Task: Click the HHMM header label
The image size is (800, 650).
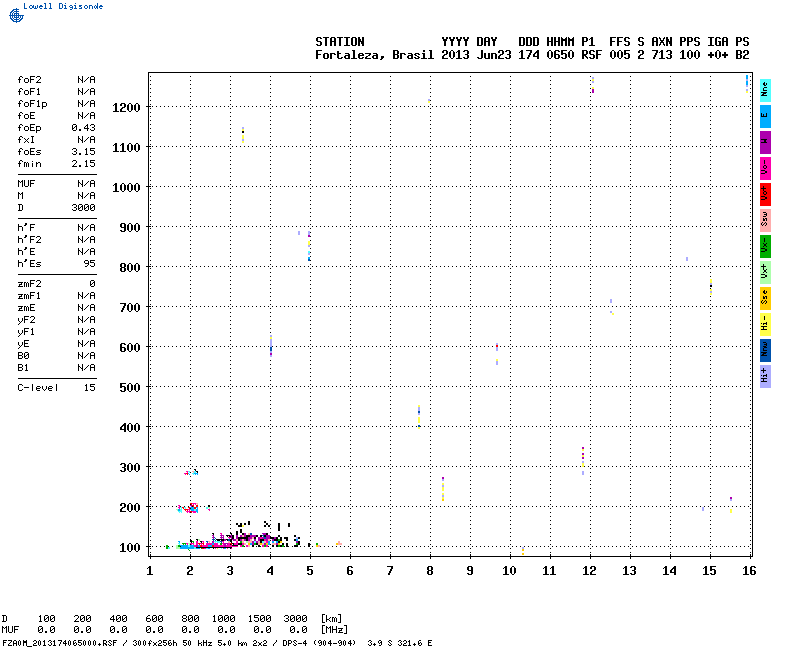Action: 560,42
